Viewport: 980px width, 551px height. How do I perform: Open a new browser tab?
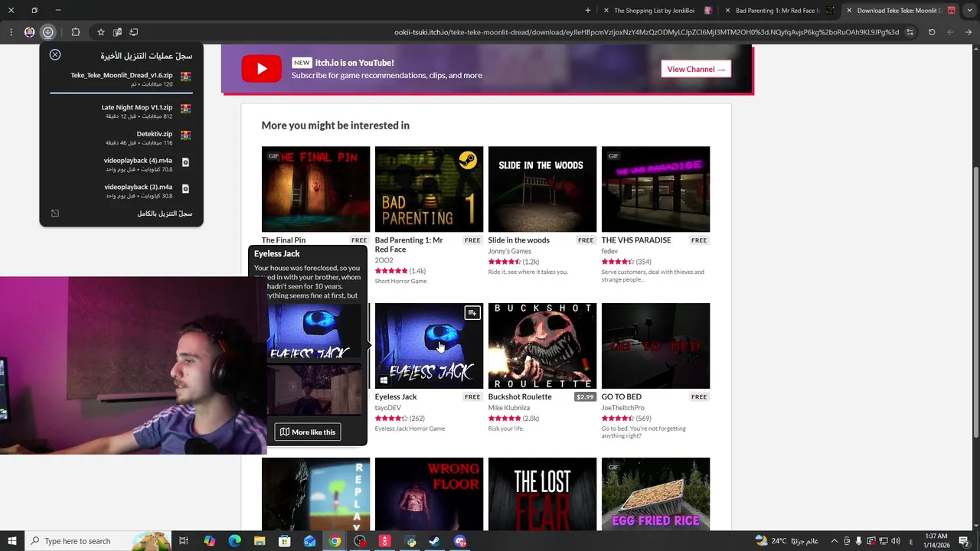tap(588, 11)
